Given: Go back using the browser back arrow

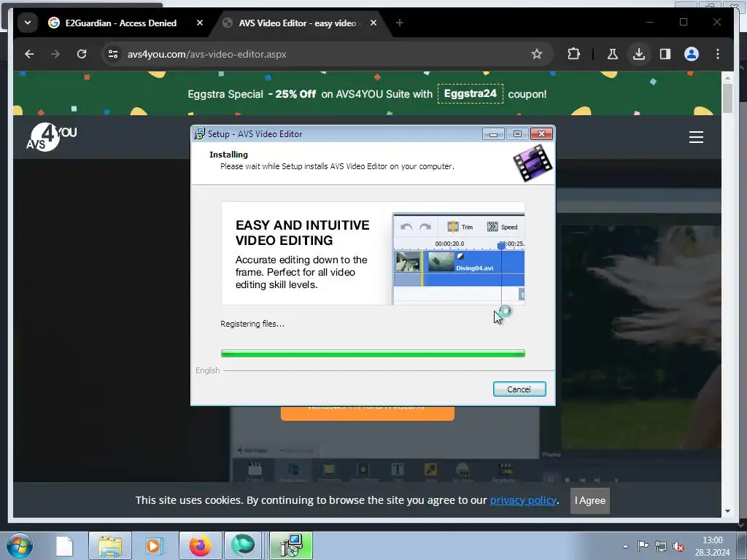Looking at the screenshot, I should [x=29, y=54].
